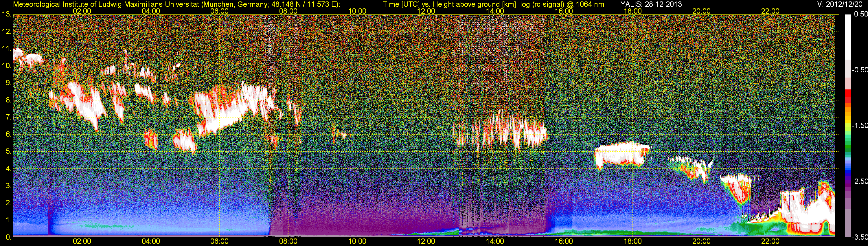Click the 04:00 label on the upper time axis
The height and width of the screenshot is (246, 868).
(151, 11)
